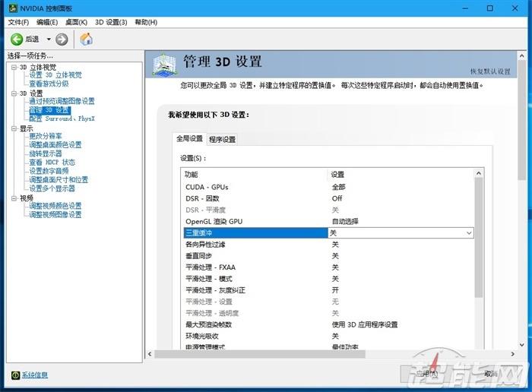
Task: Select the OpenGL 渲染 GPU row
Action: click(328, 221)
